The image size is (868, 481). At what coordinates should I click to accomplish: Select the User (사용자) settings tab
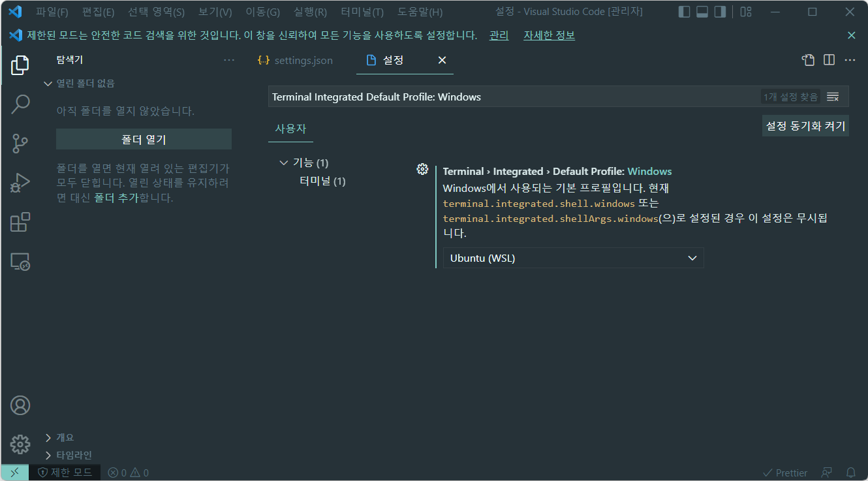(290, 129)
